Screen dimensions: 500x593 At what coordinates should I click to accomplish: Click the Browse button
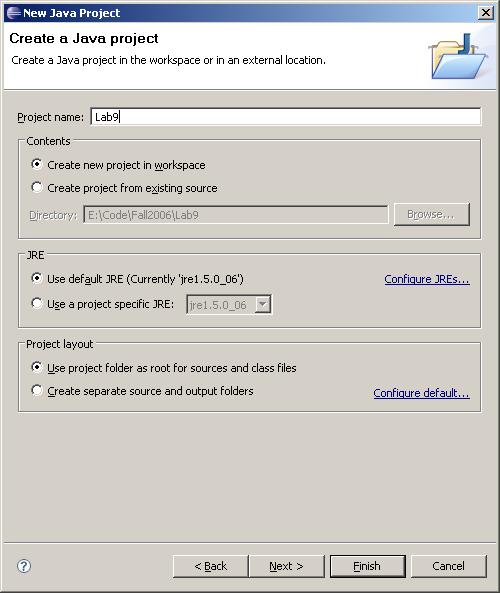[x=432, y=214]
